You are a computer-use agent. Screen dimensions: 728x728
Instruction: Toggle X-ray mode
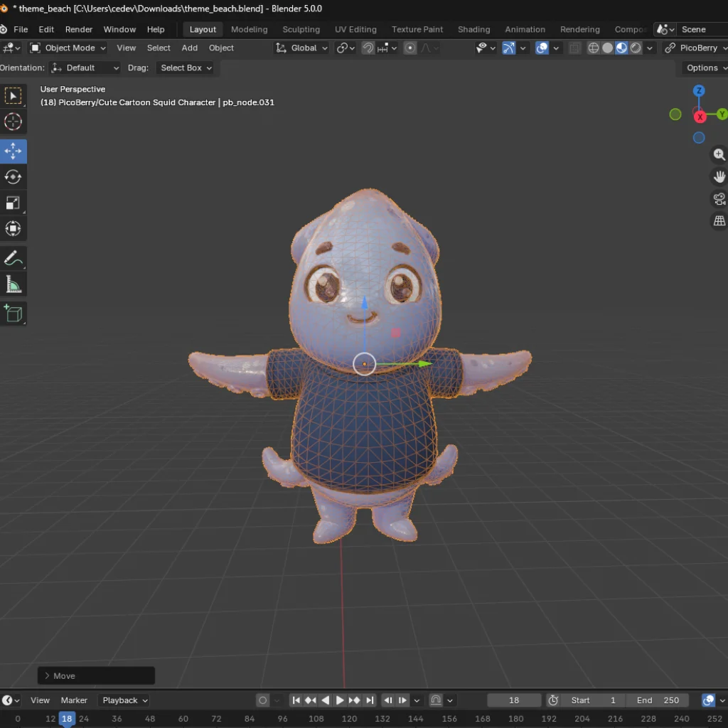[x=574, y=48]
